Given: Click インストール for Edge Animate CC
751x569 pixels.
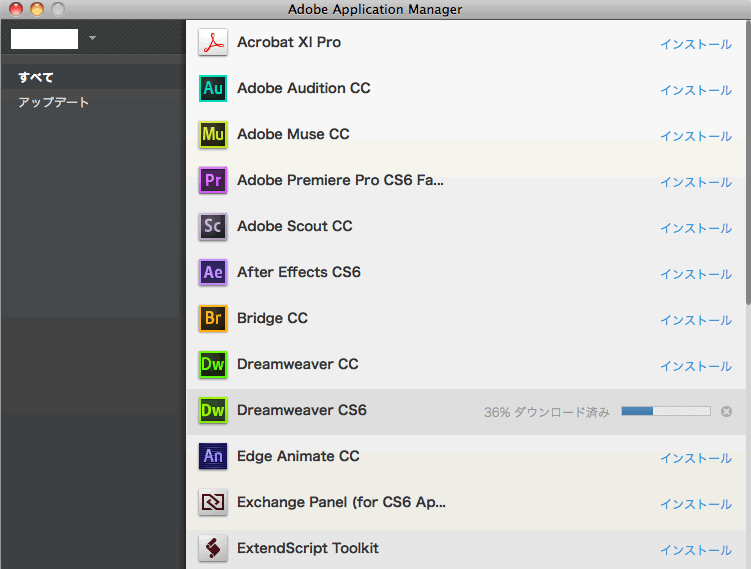Looking at the screenshot, I should (x=696, y=458).
